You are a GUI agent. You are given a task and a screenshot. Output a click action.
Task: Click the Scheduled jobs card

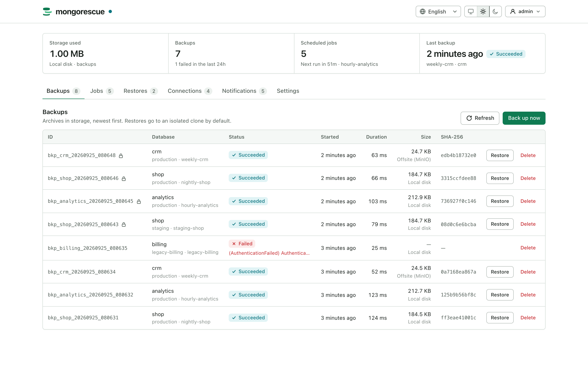pos(357,53)
